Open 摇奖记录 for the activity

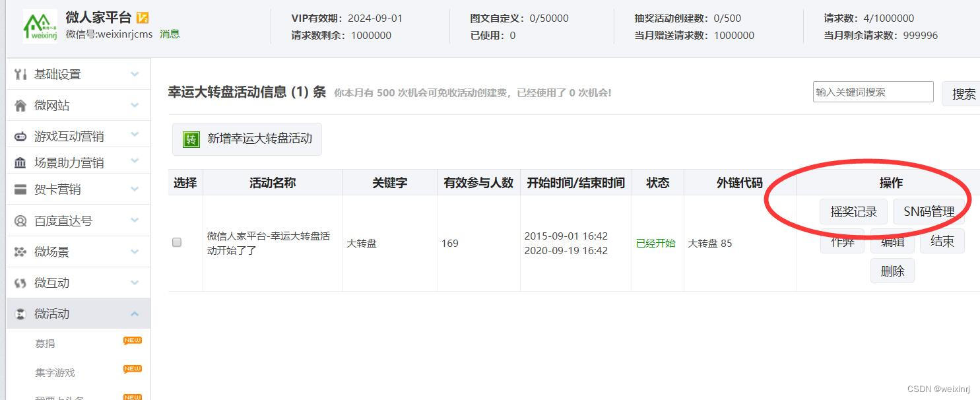pyautogui.click(x=854, y=211)
